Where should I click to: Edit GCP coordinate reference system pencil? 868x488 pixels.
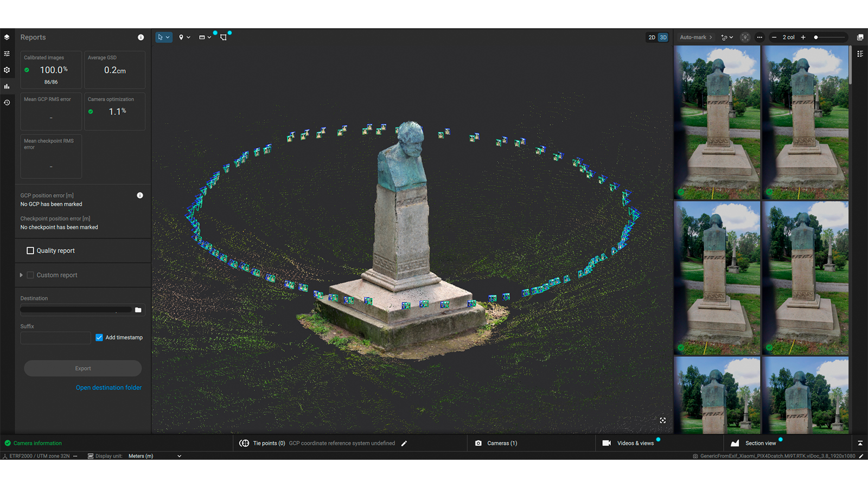click(404, 443)
